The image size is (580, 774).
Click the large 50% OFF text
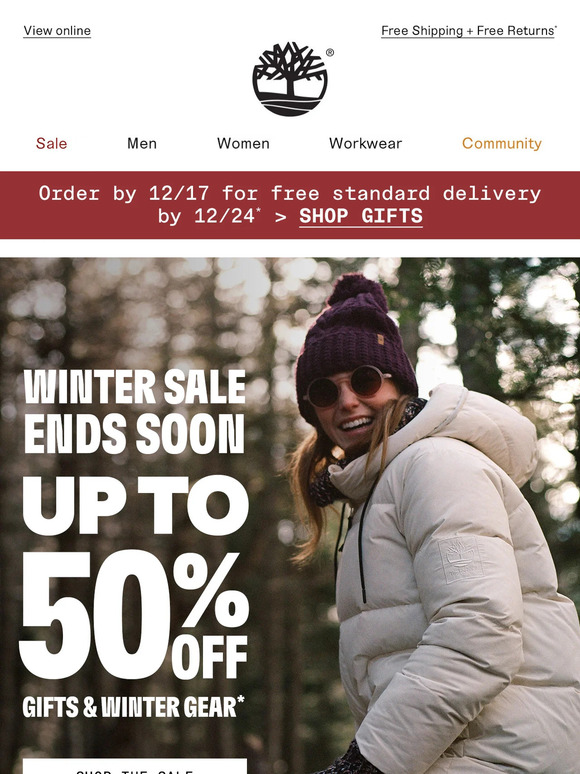(x=134, y=615)
